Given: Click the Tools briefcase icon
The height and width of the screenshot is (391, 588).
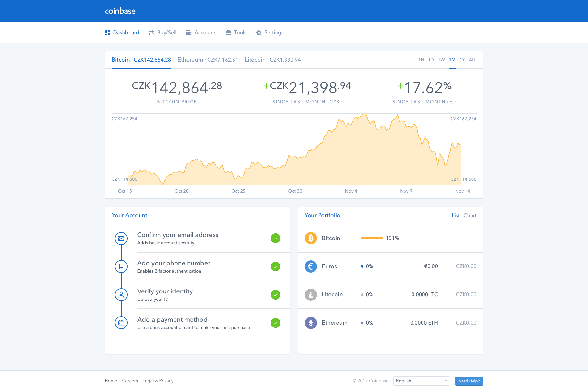Looking at the screenshot, I should click(228, 33).
